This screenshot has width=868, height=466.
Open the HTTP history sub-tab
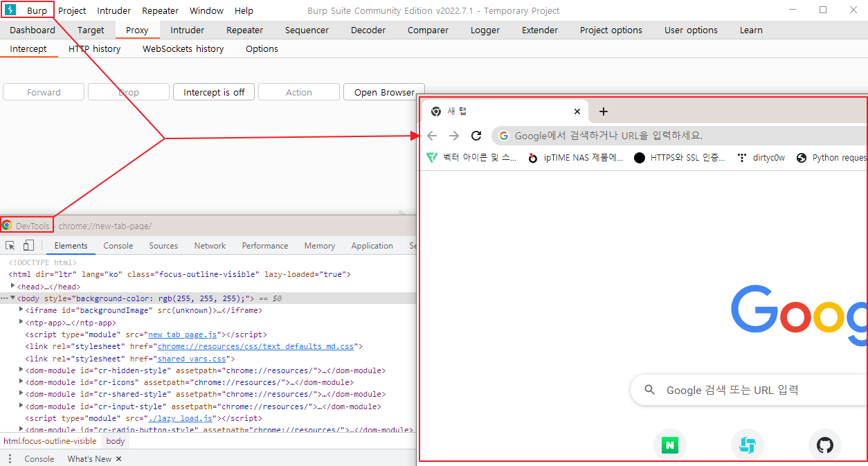[x=94, y=48]
